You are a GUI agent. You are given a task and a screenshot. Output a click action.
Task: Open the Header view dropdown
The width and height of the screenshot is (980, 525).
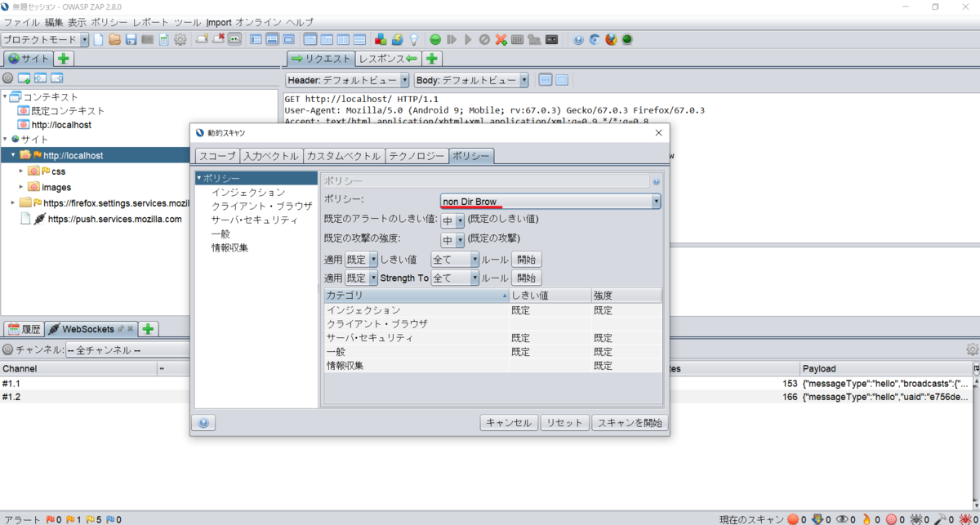tap(347, 80)
